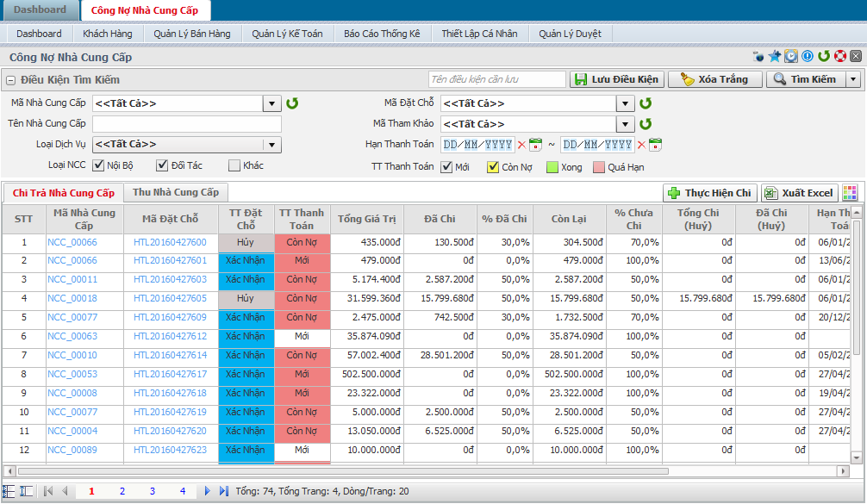The height and width of the screenshot is (504, 867).
Task: Uncheck the Nội Bộ supplier type checkbox
Action: click(x=97, y=165)
